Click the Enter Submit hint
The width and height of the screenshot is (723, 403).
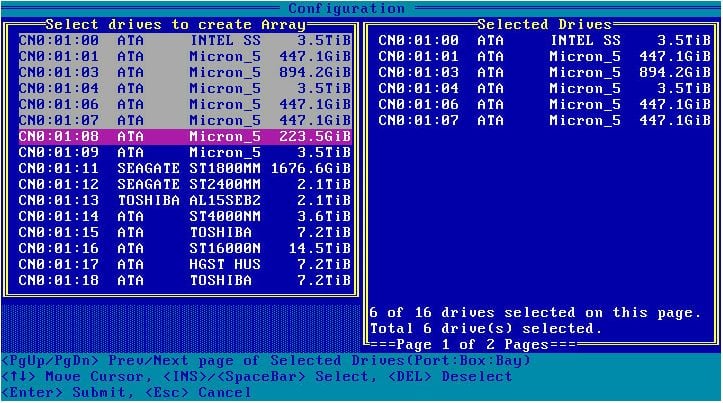(x=68, y=392)
